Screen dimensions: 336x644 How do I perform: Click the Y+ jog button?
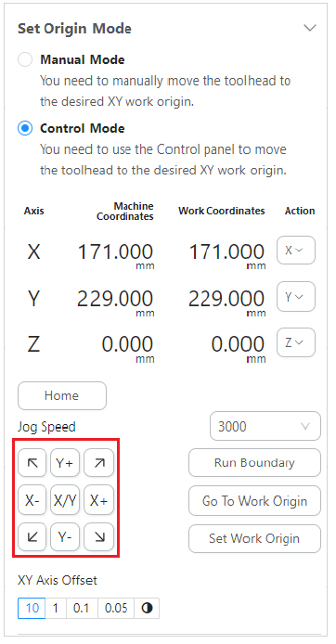click(65, 463)
